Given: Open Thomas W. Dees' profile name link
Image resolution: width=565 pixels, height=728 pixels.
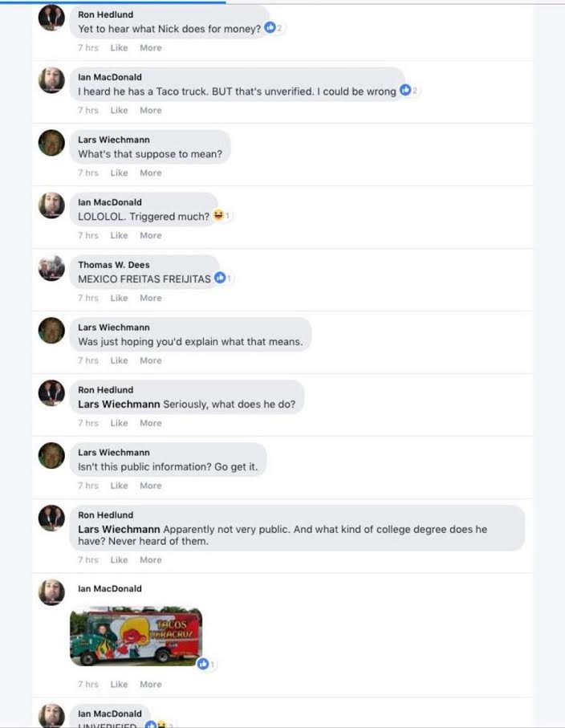Looking at the screenshot, I should (x=113, y=265).
